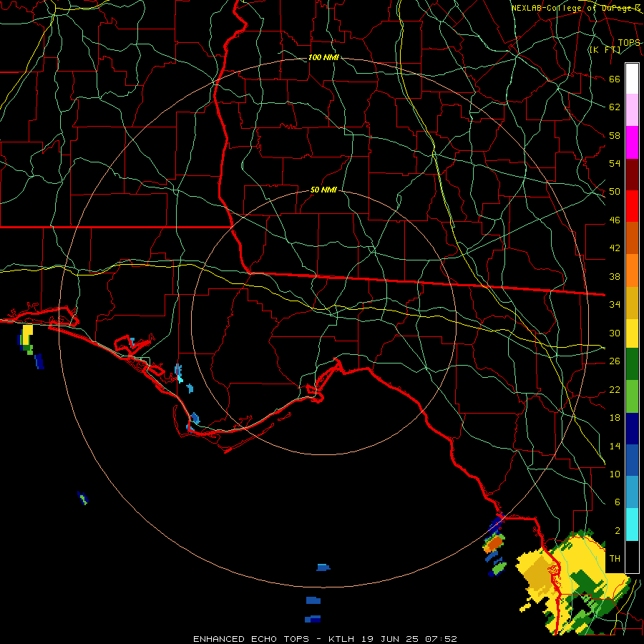644x644 pixels.
Task: Click the light green legend swatch
Action: coord(632,396)
